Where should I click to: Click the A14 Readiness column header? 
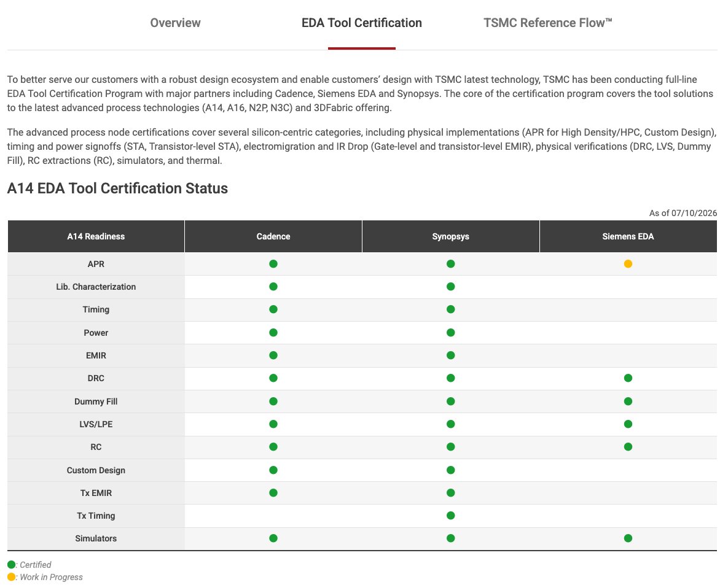[x=96, y=236]
